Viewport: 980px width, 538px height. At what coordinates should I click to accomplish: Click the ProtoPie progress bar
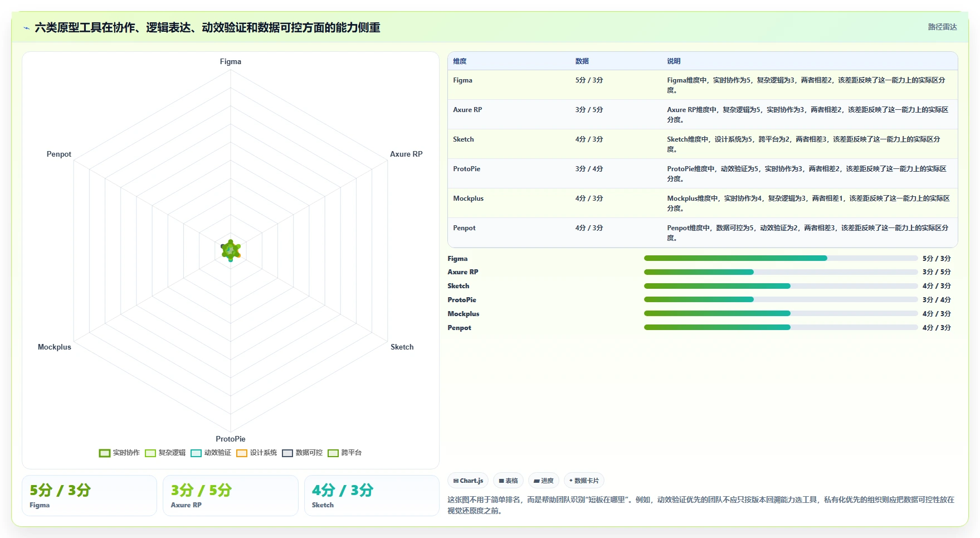pyautogui.click(x=781, y=299)
